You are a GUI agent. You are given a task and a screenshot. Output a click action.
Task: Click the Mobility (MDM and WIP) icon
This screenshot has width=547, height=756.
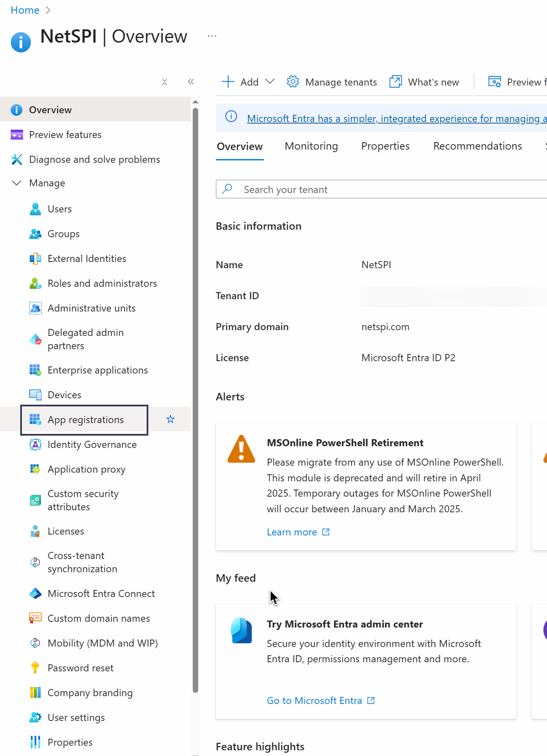[x=35, y=643]
